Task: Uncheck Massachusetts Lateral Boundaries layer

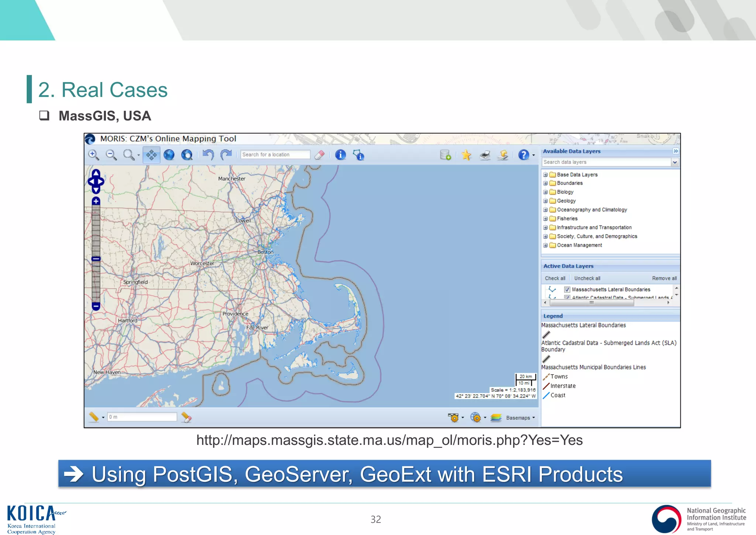Action: point(567,289)
